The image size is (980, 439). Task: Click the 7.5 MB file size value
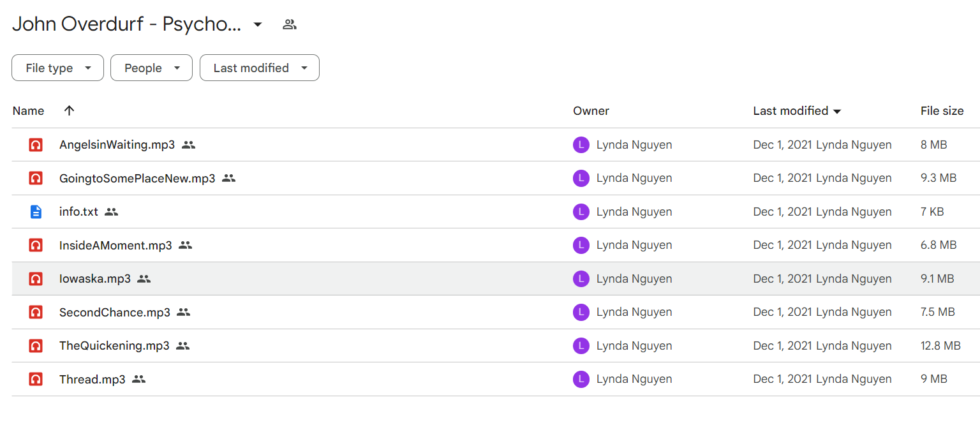coord(938,312)
